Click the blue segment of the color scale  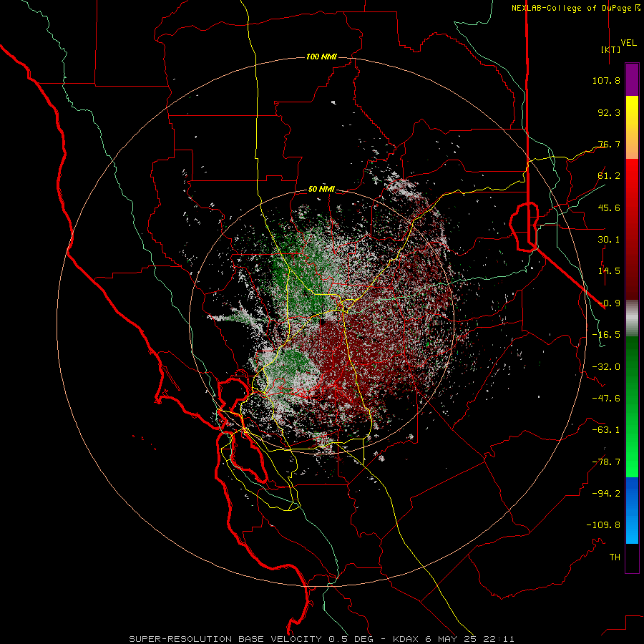pyautogui.click(x=632, y=510)
